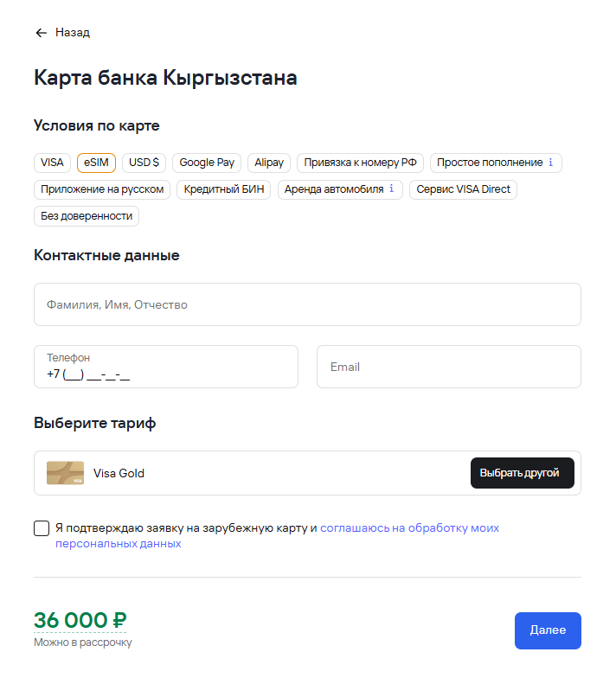The height and width of the screenshot is (684, 616).
Task: Click the Сервис VISA Direct tag
Action: 463,189
